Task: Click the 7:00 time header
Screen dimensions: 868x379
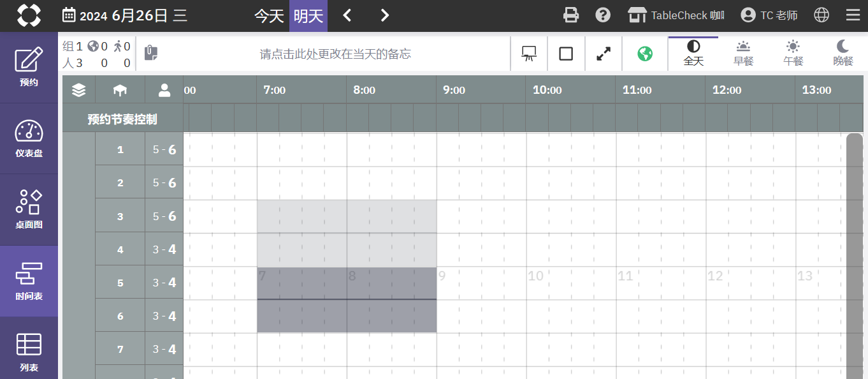Action: click(x=275, y=90)
